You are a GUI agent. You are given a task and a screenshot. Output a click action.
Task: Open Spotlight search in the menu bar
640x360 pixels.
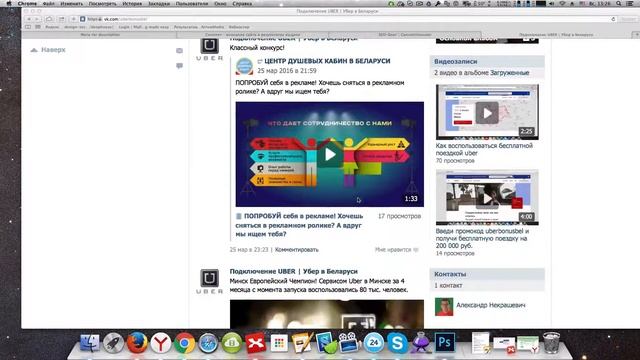point(619,3)
